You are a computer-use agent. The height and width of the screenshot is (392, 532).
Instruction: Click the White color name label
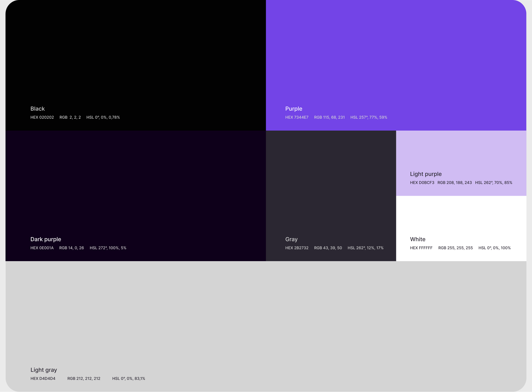tap(418, 239)
